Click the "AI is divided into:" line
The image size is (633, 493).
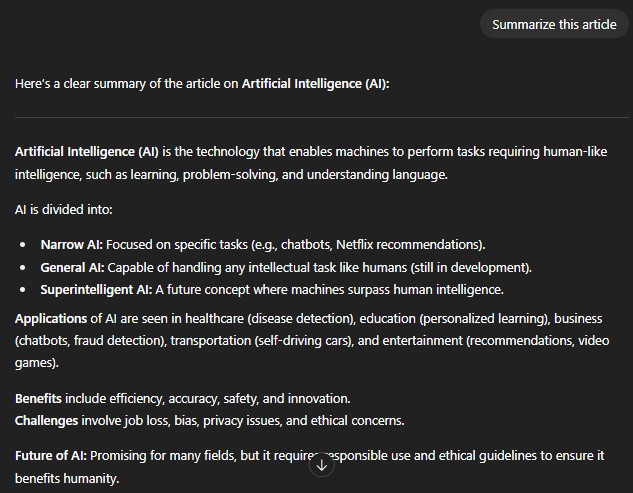coord(64,210)
